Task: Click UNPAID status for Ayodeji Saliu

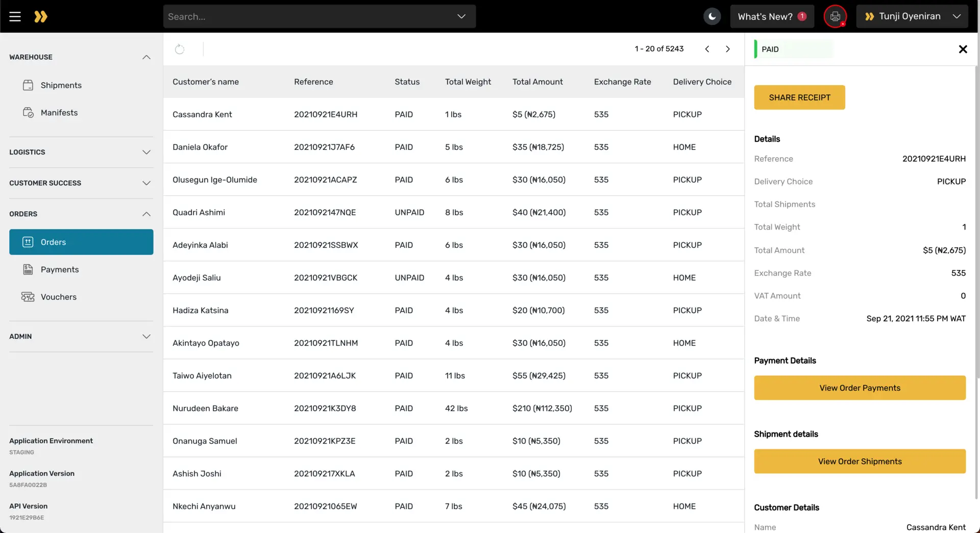Action: point(409,277)
